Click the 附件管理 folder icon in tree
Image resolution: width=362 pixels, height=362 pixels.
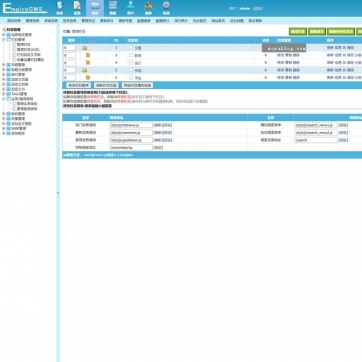click(x=9, y=114)
